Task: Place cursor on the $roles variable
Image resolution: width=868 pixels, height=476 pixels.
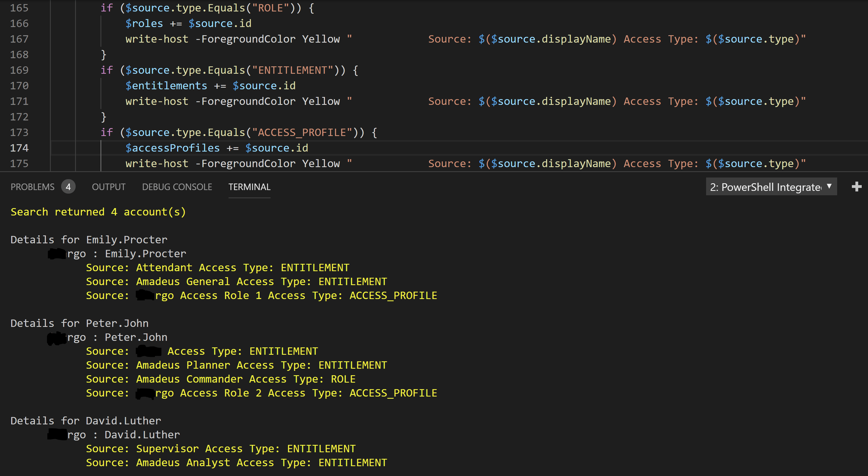Action: (x=144, y=23)
